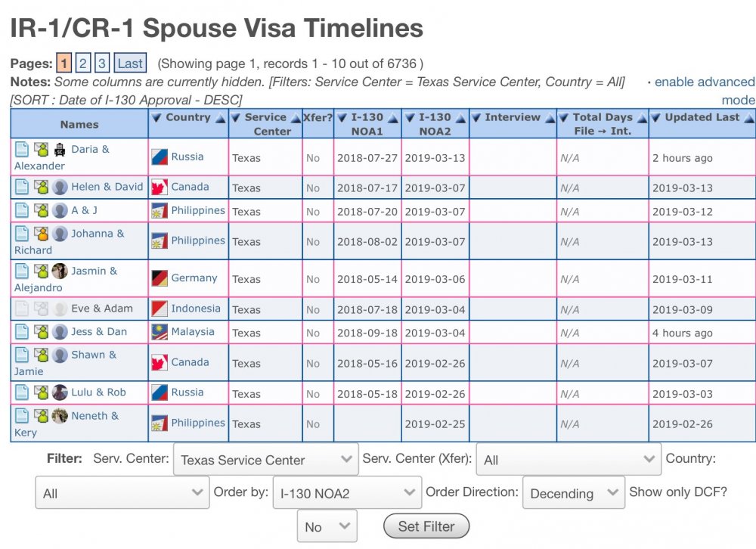The image size is (756, 549).
Task: Expand the Order Direction dropdown
Action: point(573,494)
